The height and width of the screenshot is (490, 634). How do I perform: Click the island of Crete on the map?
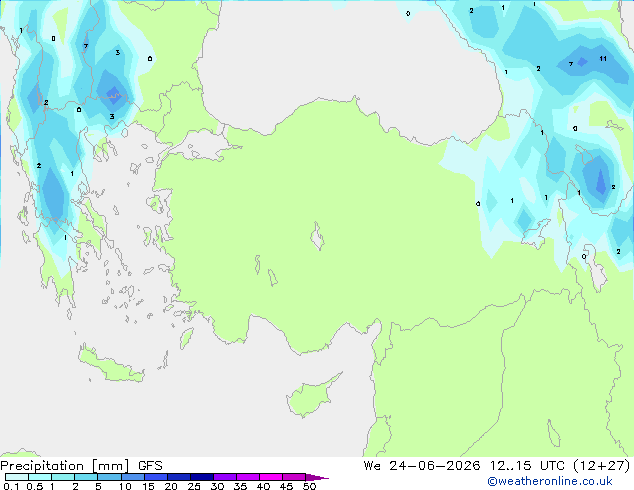[111, 364]
